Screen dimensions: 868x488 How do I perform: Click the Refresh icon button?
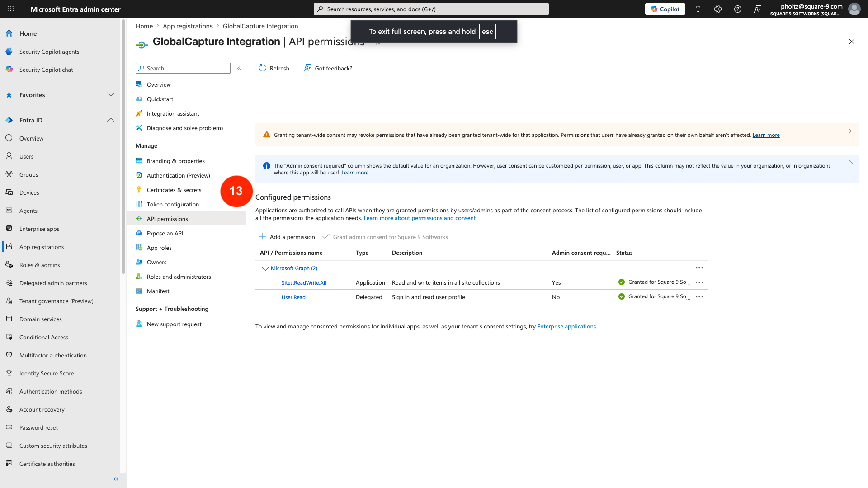tap(274, 68)
